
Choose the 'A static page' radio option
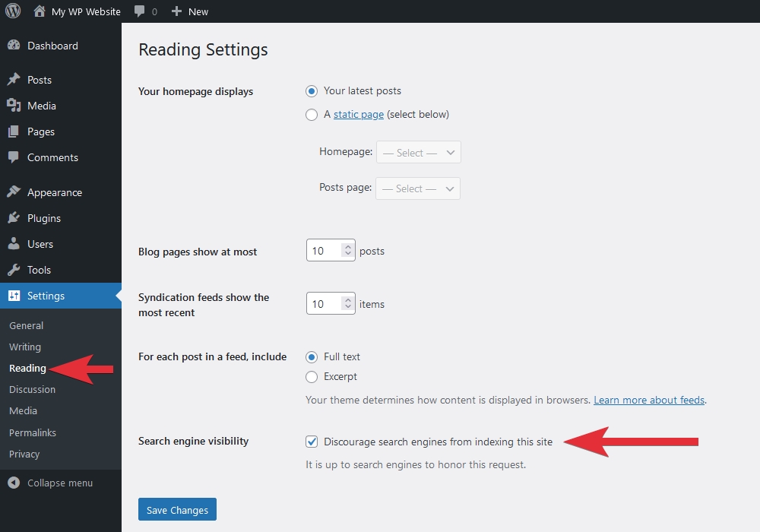pyautogui.click(x=312, y=115)
